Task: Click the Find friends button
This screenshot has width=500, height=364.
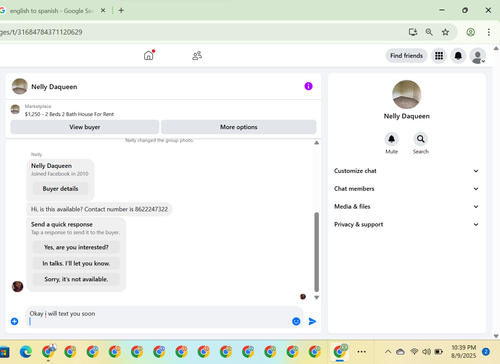Action: point(406,56)
